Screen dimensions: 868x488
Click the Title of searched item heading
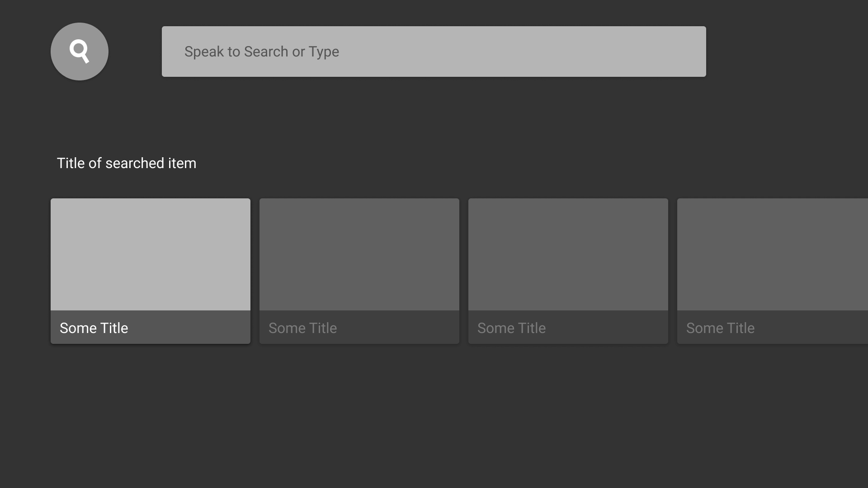click(x=127, y=163)
